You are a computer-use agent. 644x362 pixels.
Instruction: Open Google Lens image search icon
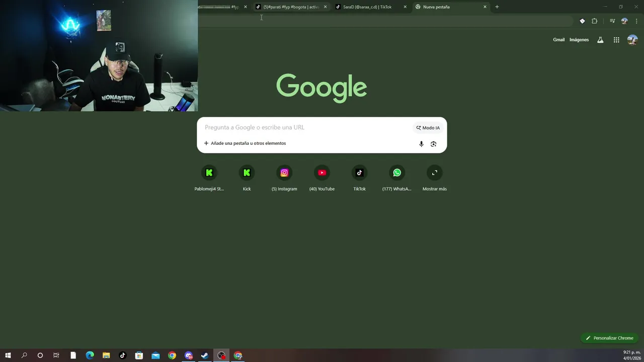point(433,144)
